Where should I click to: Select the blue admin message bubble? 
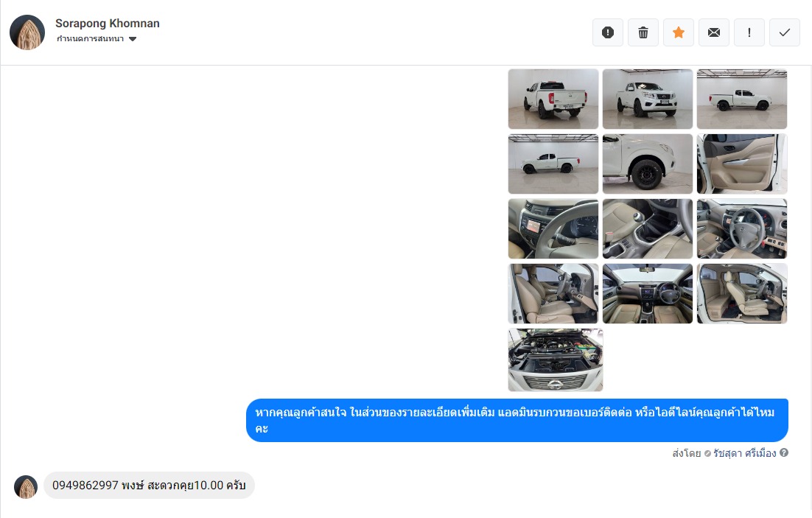(517, 420)
